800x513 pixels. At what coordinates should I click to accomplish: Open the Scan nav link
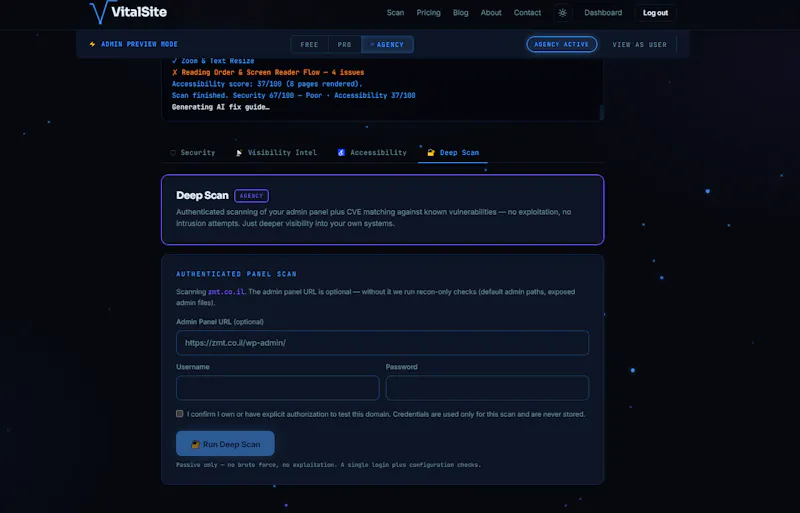(x=395, y=13)
